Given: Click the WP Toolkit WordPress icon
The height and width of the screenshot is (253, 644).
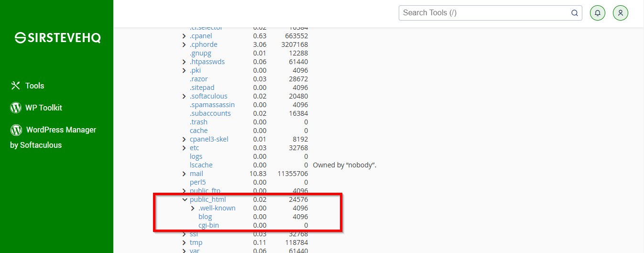Looking at the screenshot, I should click(x=16, y=108).
